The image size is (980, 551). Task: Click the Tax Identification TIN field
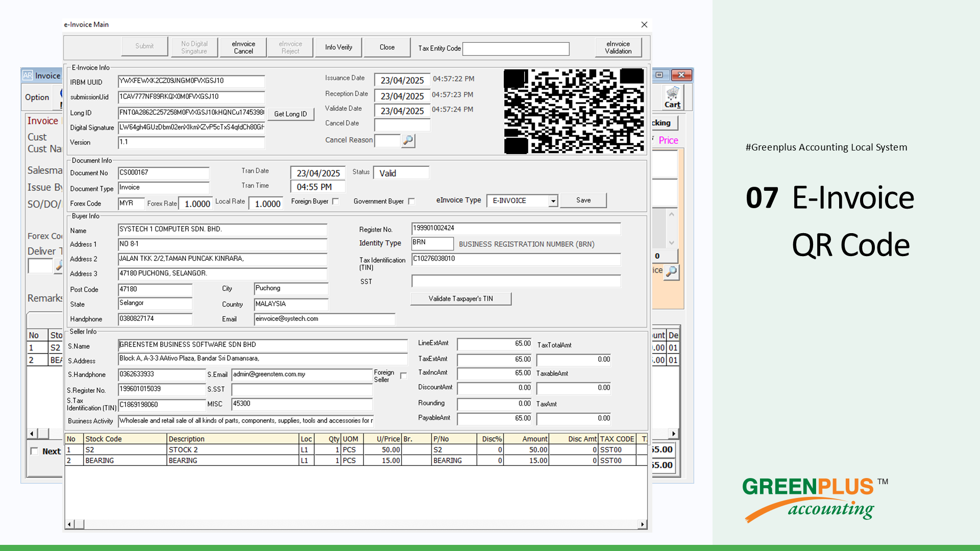pos(516,259)
